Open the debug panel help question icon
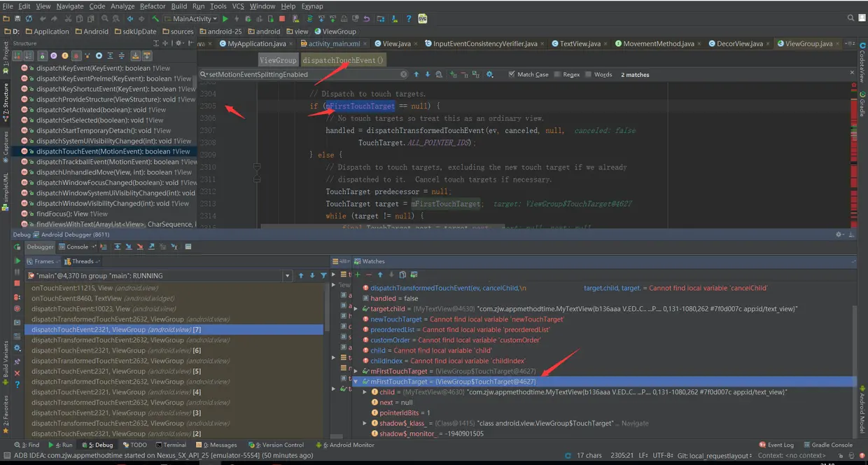This screenshot has width=868, height=465. (x=17, y=384)
